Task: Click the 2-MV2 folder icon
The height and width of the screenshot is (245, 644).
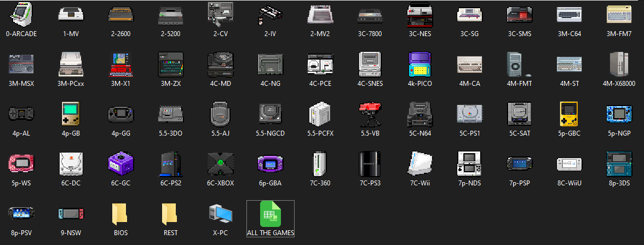Action: 320,14
